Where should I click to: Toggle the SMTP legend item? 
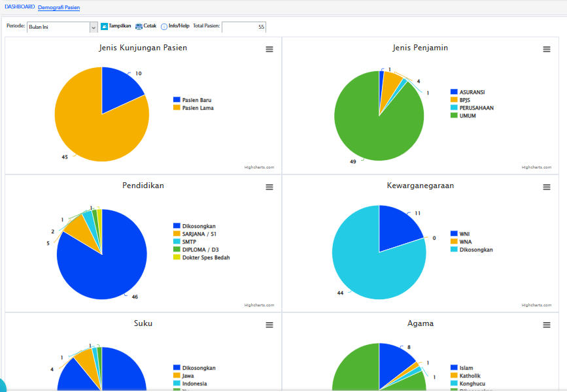pos(185,242)
